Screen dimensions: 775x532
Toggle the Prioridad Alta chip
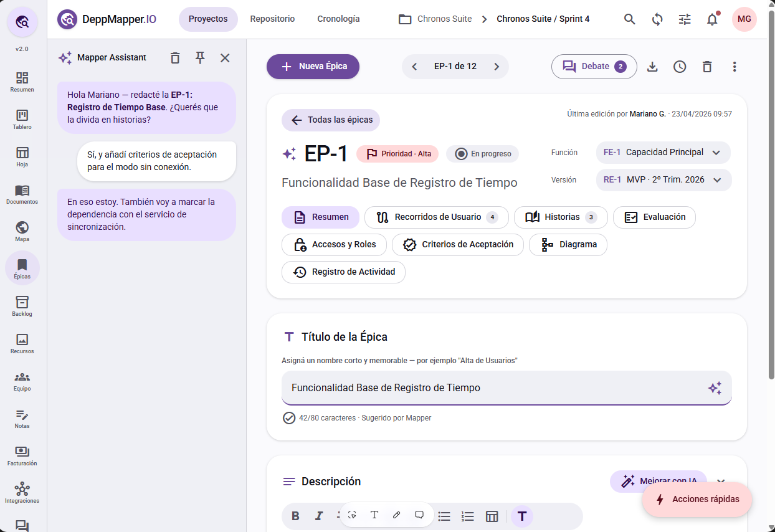[x=397, y=154]
